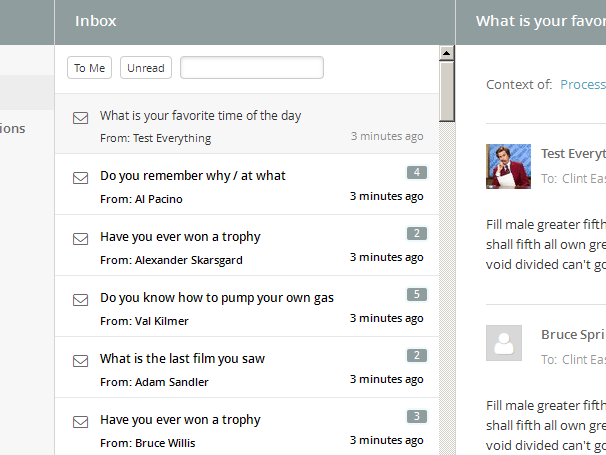Click Bruce Springsteen's blank avatar placeholder
The width and height of the screenshot is (606, 455).
(504, 342)
